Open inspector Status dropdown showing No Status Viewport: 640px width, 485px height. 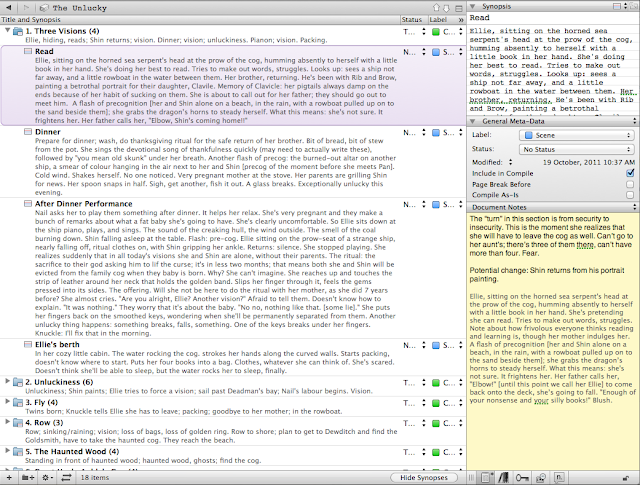pyautogui.click(x=576, y=149)
